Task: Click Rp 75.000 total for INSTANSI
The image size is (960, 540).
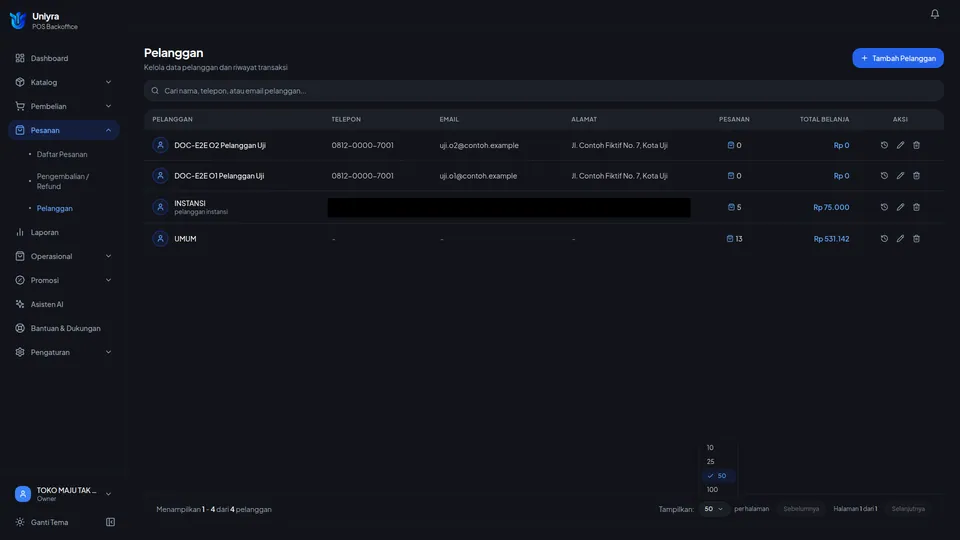Action: [831, 207]
